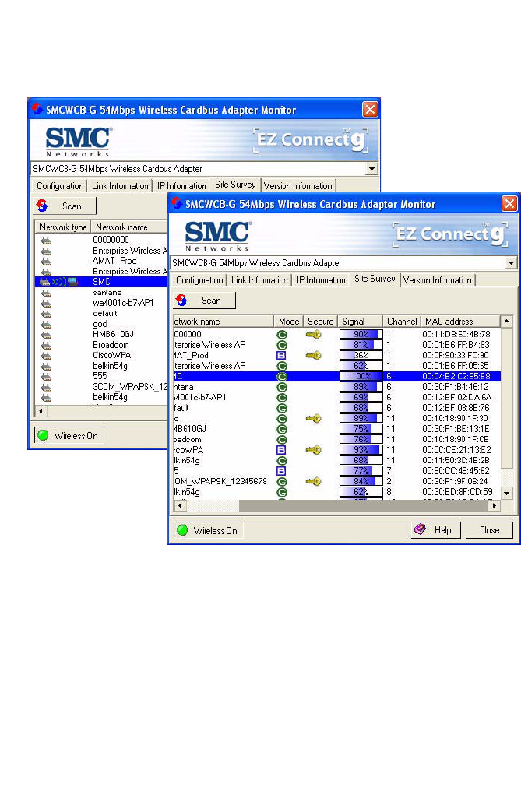Viewport: 521px width, 812px height.
Task: Open Configuration tab in back window
Action: (x=60, y=186)
